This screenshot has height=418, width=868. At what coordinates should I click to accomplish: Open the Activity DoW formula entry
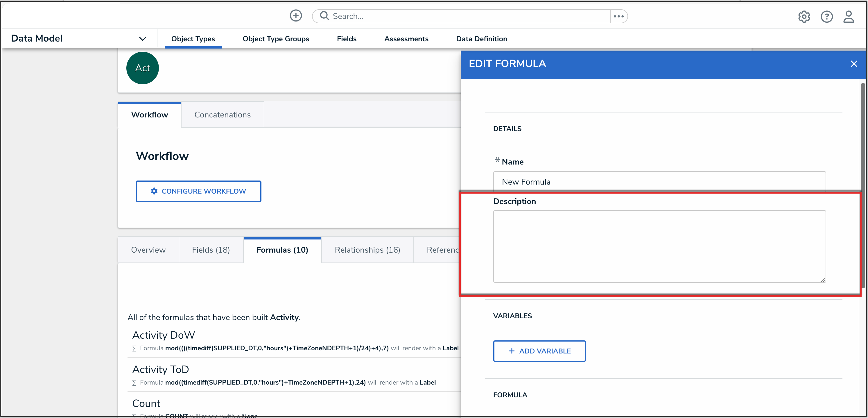164,335
